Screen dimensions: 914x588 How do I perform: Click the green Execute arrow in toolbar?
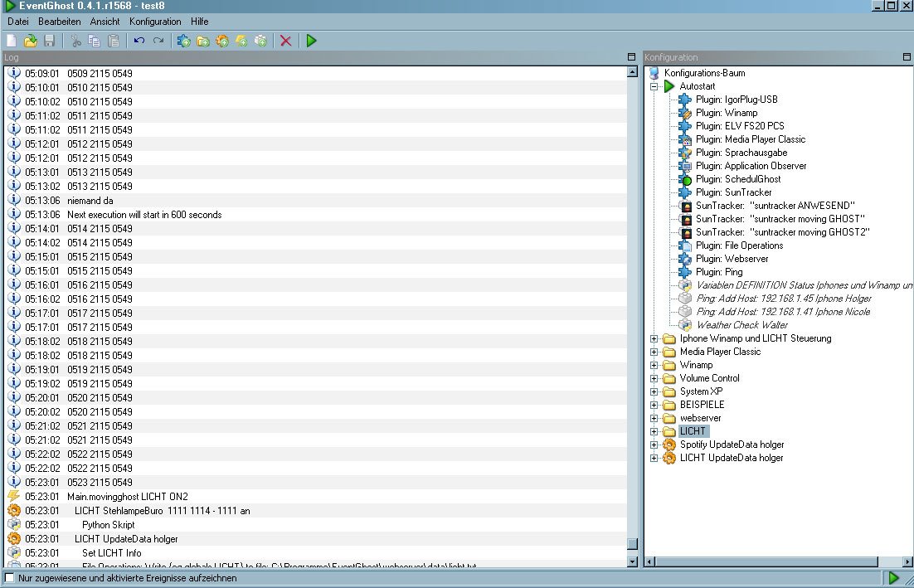tap(311, 41)
